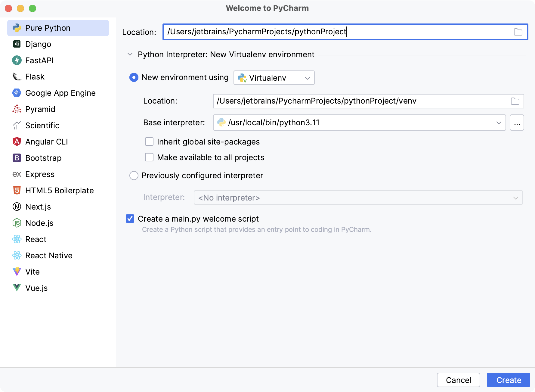Select the Node.js hexagon icon
The height and width of the screenshot is (392, 535).
pyautogui.click(x=17, y=223)
